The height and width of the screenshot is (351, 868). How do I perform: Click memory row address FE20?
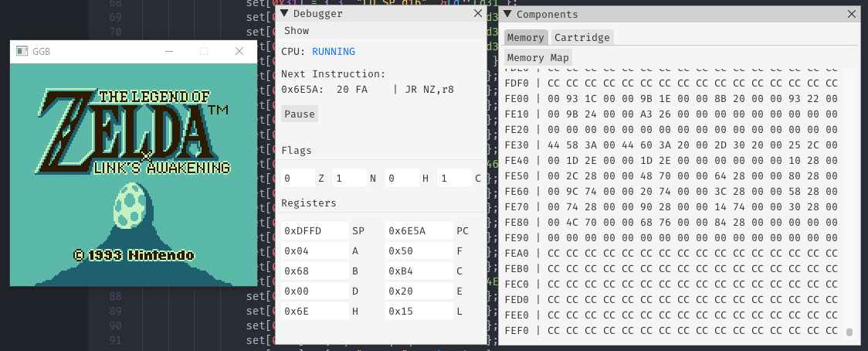coord(517,130)
